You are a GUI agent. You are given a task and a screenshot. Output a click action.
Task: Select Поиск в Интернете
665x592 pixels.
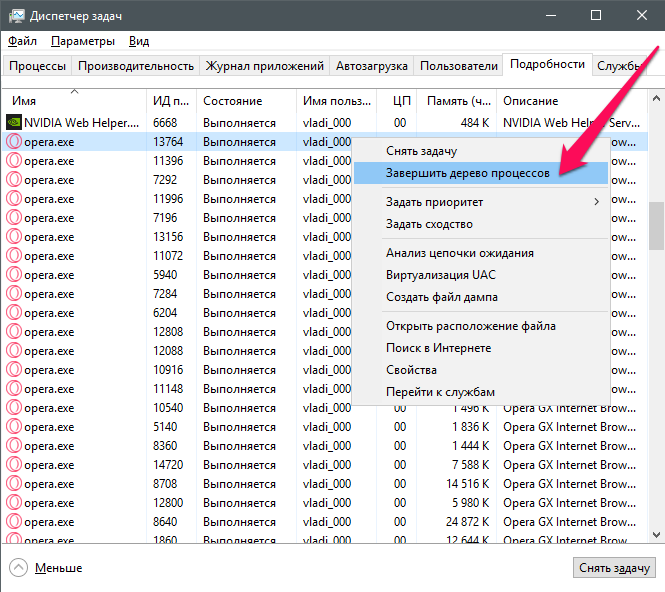[481, 348]
